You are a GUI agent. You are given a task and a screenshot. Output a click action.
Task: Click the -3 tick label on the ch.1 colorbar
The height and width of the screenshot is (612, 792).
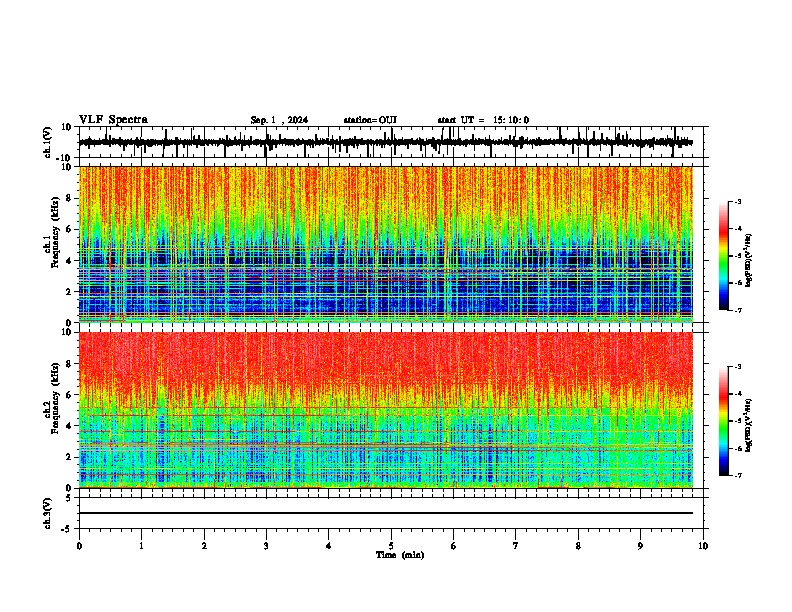pos(738,201)
